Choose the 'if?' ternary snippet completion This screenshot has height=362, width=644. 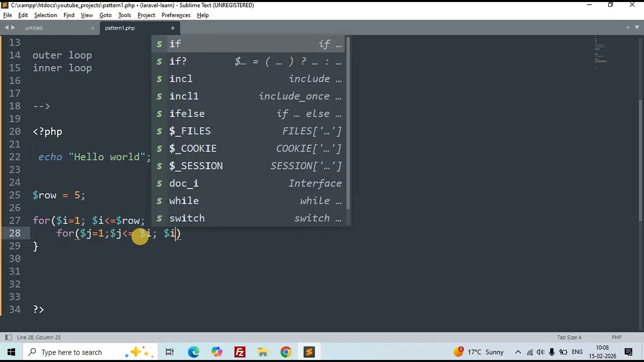(x=249, y=61)
